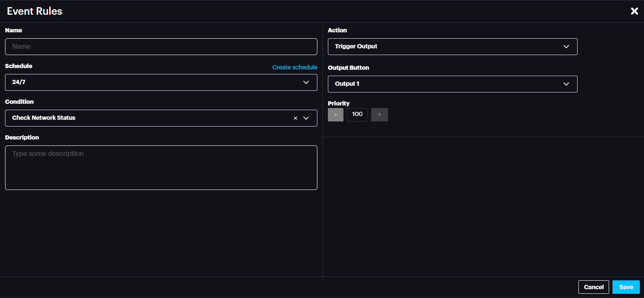
Task: Select the priority value field showing 100
Action: [357, 115]
